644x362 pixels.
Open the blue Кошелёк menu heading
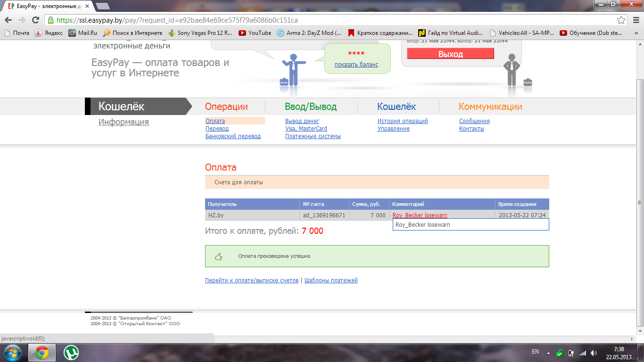[x=396, y=107]
